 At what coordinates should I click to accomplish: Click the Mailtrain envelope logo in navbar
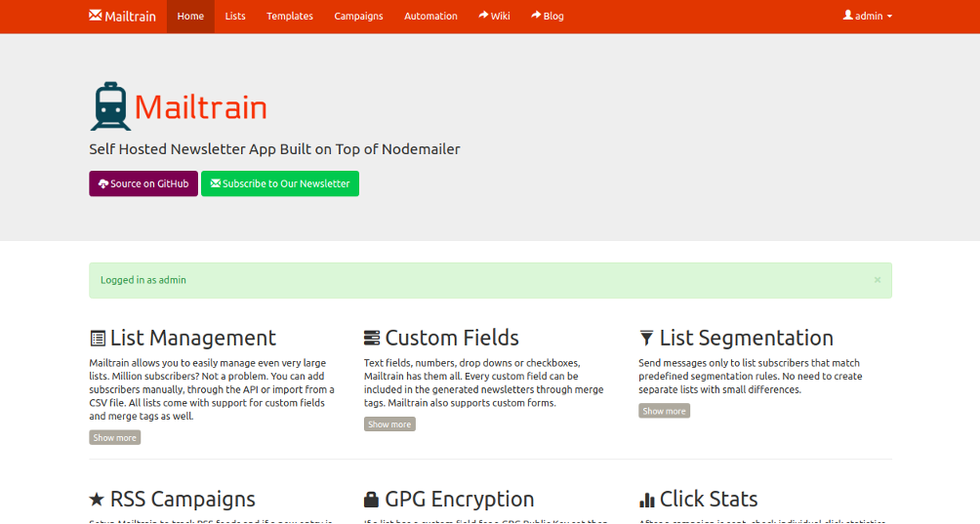click(x=95, y=16)
